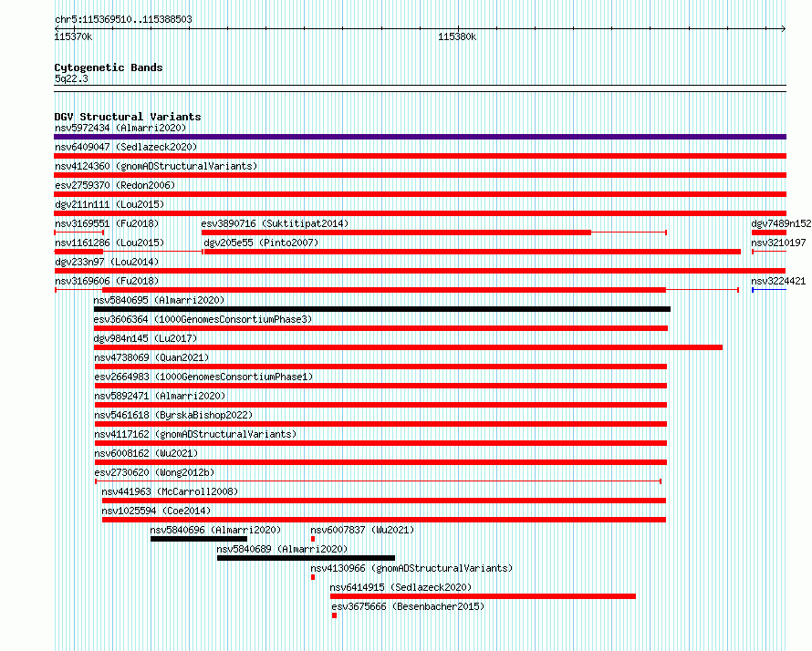Open nsv5840695 (Almarri2020) variant label
812x651 pixels.
159,300
